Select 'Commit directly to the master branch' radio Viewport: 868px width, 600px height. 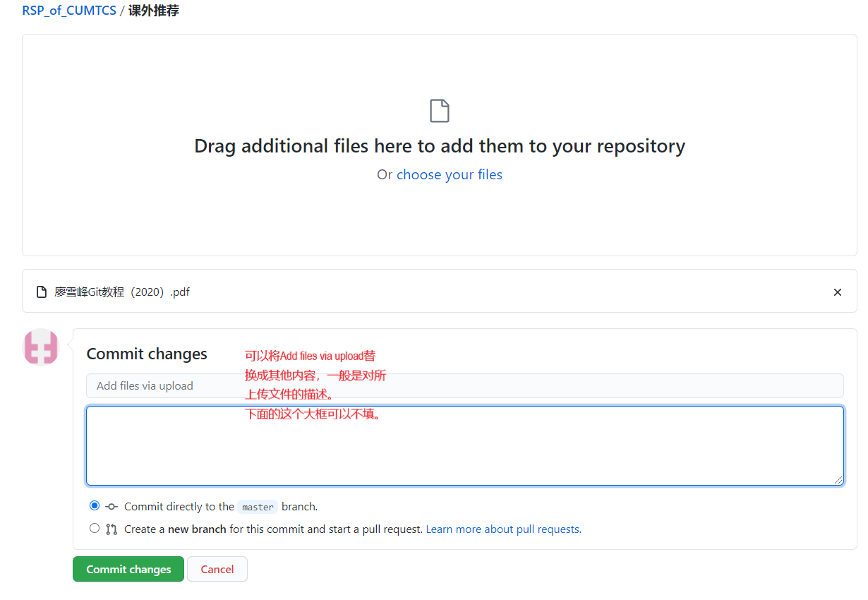[x=95, y=505]
